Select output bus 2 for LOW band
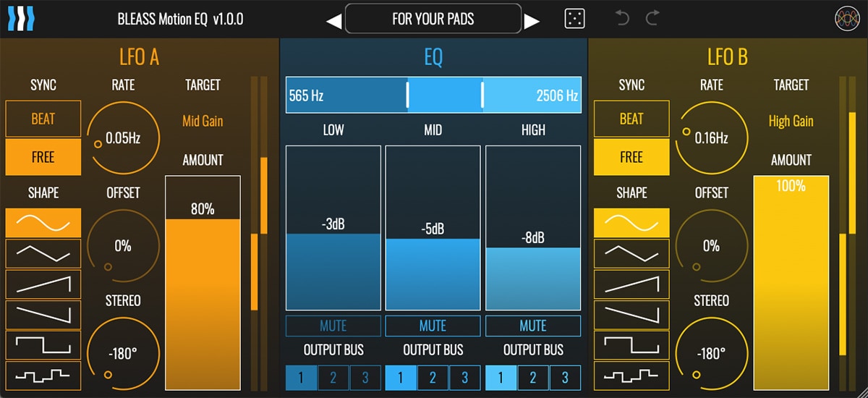Viewport: 868px width, 398px height. coord(333,377)
